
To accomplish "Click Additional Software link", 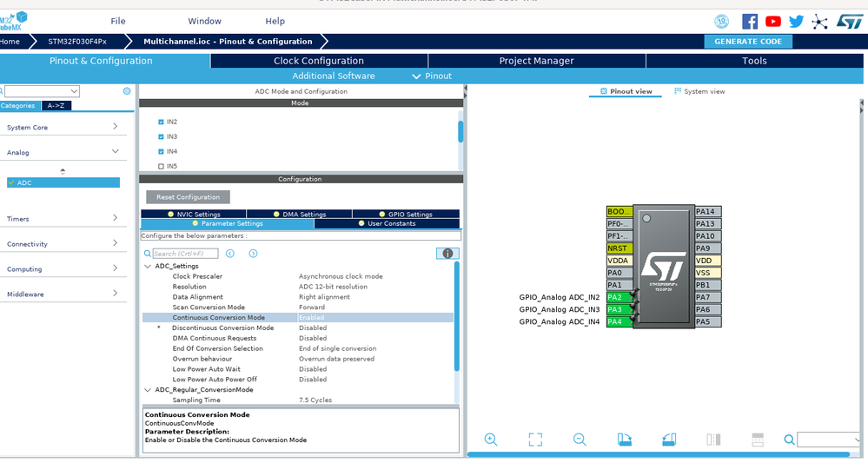I will click(334, 76).
